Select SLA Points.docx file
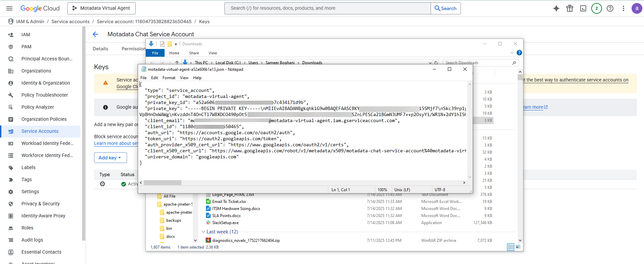644x264 pixels. [226, 216]
